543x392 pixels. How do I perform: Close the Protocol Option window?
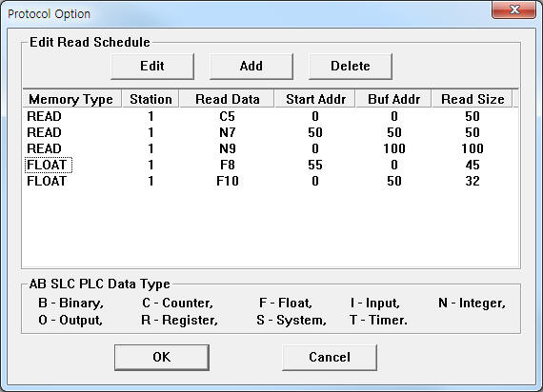pyautogui.click(x=513, y=10)
